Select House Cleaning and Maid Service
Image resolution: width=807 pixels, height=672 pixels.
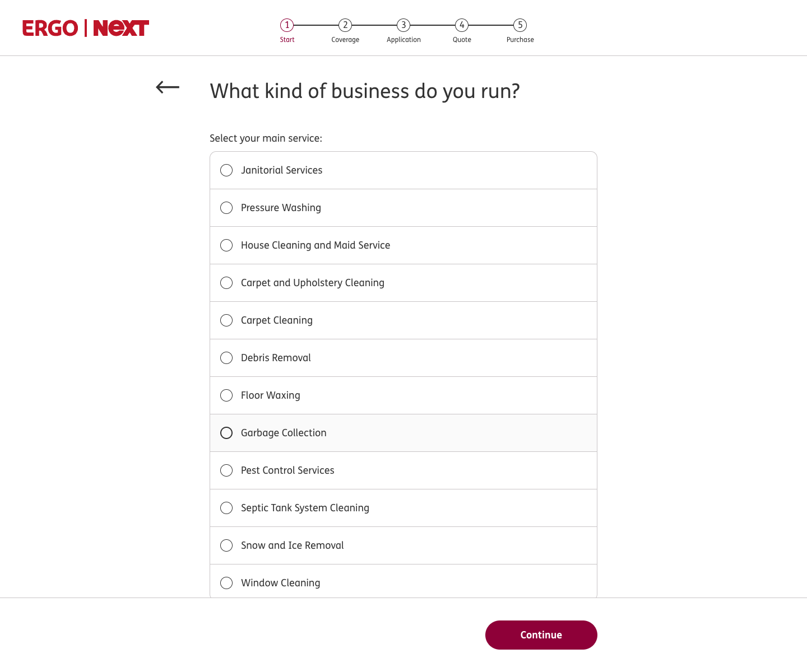click(x=226, y=245)
